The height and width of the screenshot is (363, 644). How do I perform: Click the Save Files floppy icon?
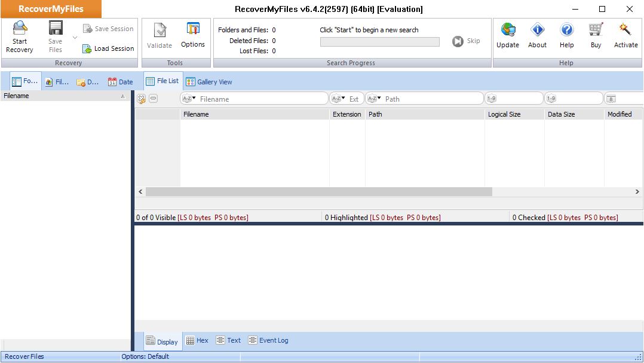[56, 28]
